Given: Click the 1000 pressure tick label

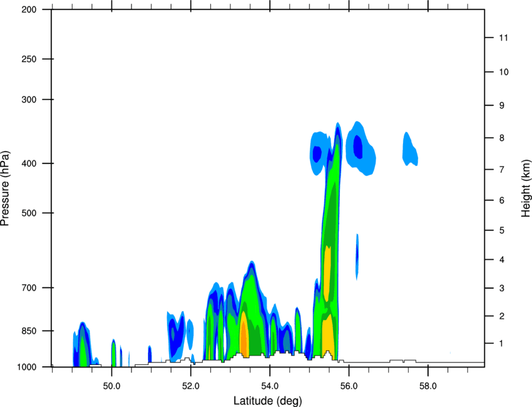Looking at the screenshot, I should [27, 367].
